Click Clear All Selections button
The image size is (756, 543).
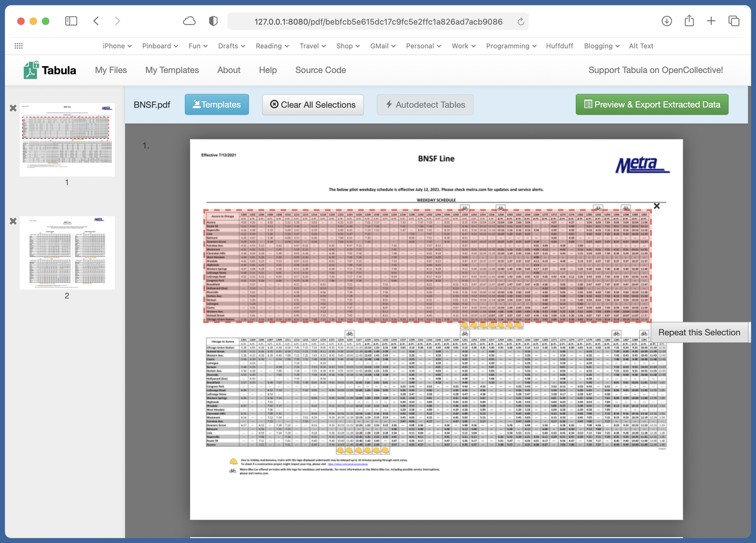(x=313, y=105)
